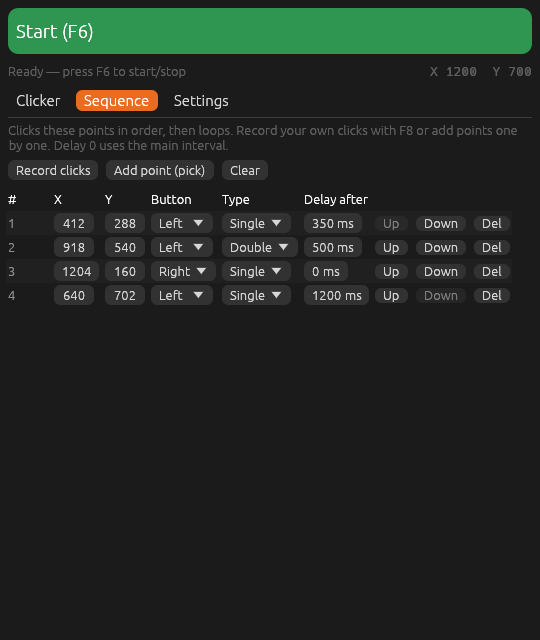Edit X value 412 in row 1

point(74,223)
